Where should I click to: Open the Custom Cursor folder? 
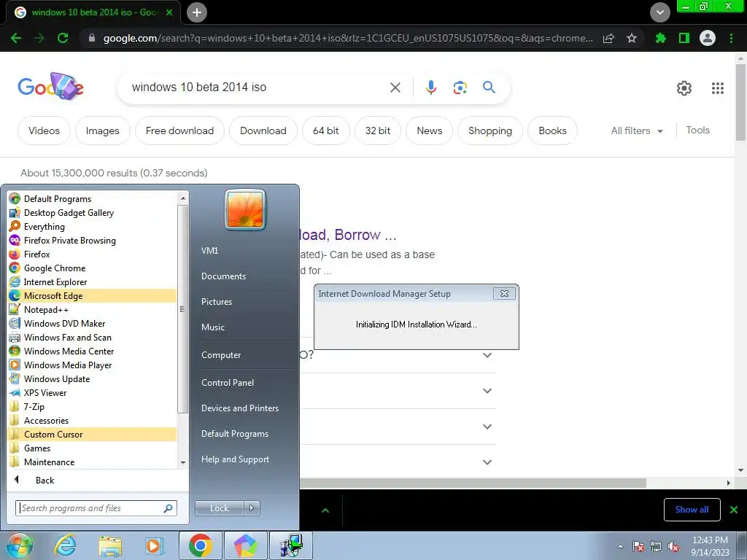click(92, 435)
